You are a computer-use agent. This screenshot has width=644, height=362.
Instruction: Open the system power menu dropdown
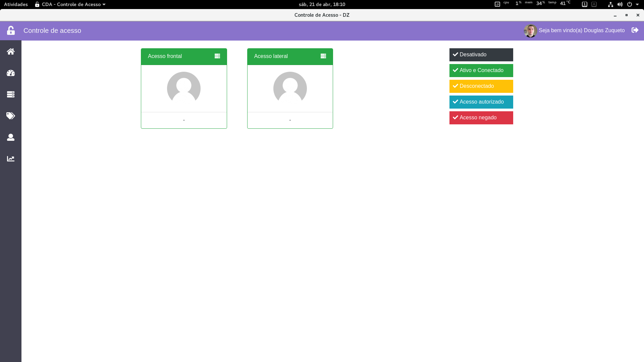pyautogui.click(x=633, y=4)
